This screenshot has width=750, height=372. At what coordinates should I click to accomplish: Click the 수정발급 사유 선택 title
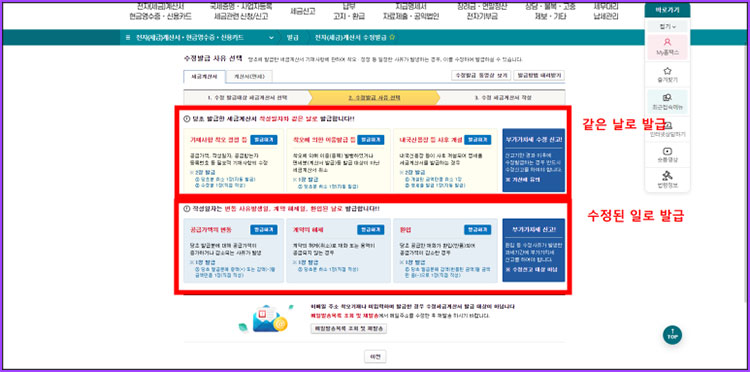[213, 59]
